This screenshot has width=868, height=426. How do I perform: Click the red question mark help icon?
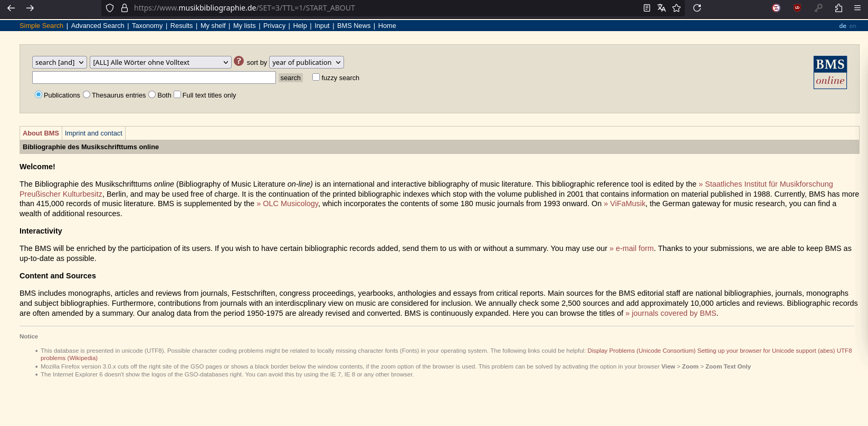(x=239, y=61)
